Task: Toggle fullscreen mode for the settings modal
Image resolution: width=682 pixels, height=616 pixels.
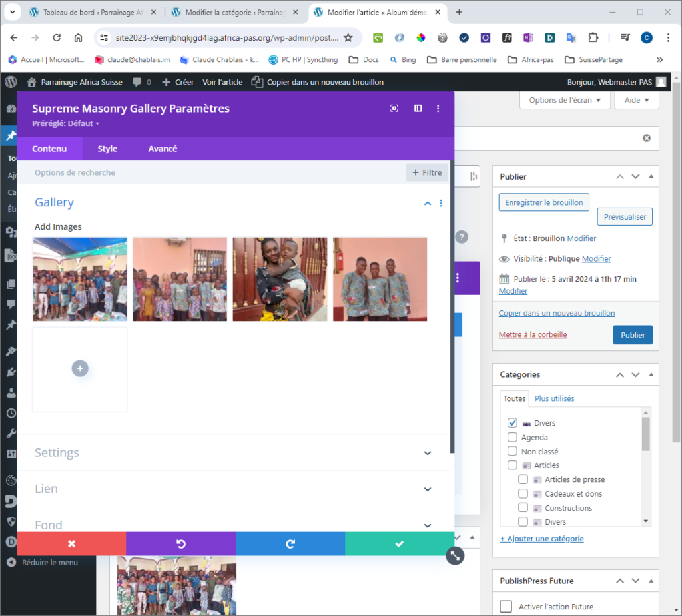Action: [394, 109]
